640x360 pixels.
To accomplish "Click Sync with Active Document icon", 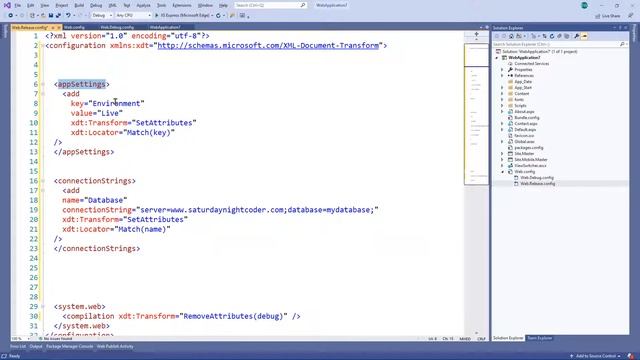I will [x=544, y=36].
